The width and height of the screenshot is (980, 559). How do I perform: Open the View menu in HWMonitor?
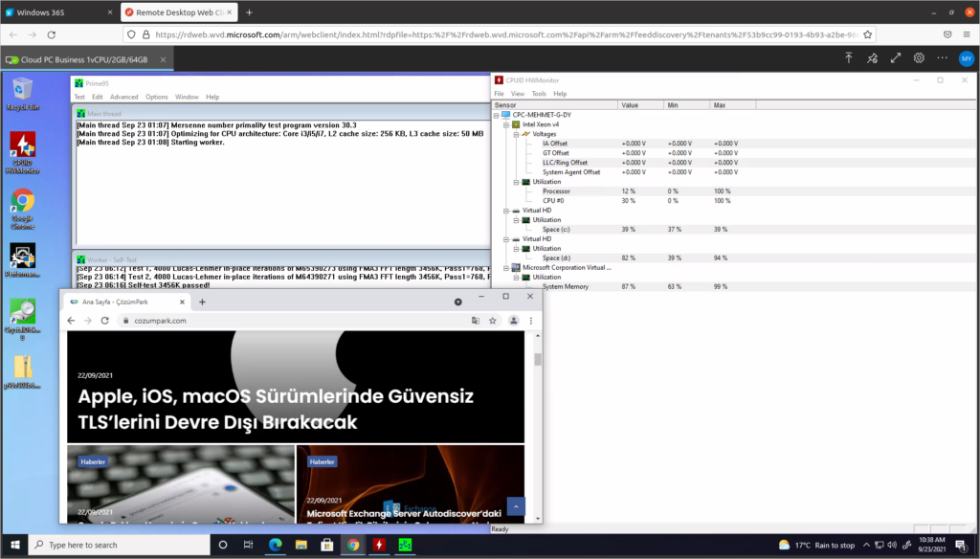(x=518, y=94)
